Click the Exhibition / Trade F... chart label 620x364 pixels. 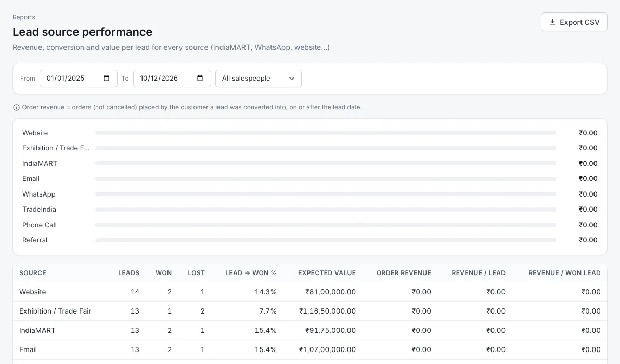56,148
